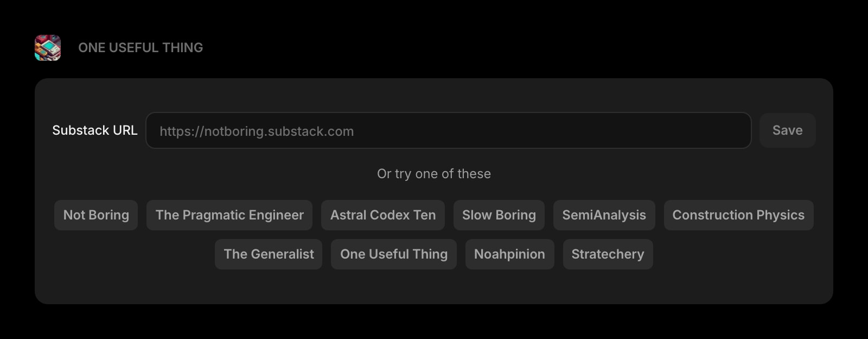Choose SemiAnalysis from the suggested feeds
This screenshot has height=339, width=868.
point(604,215)
